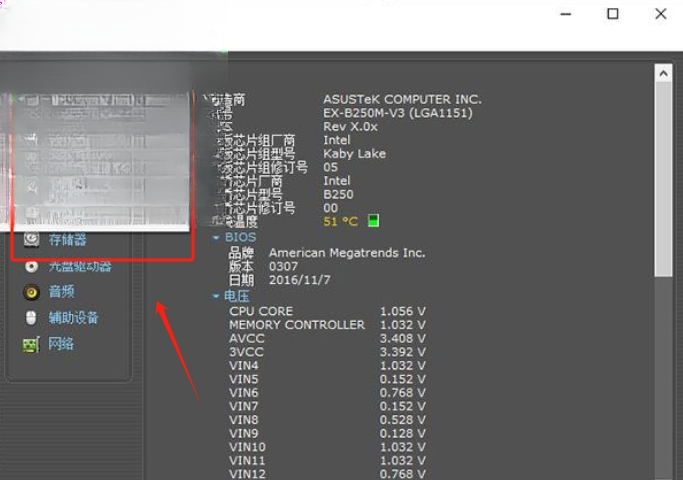Select American Megatrends Inc. text
Image resolution: width=683 pixels, height=480 pixels.
[x=347, y=253]
